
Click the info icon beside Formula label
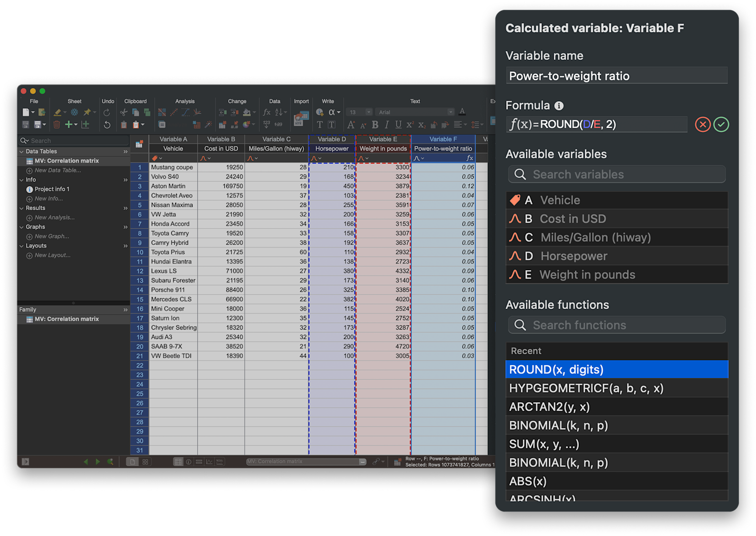[559, 106]
